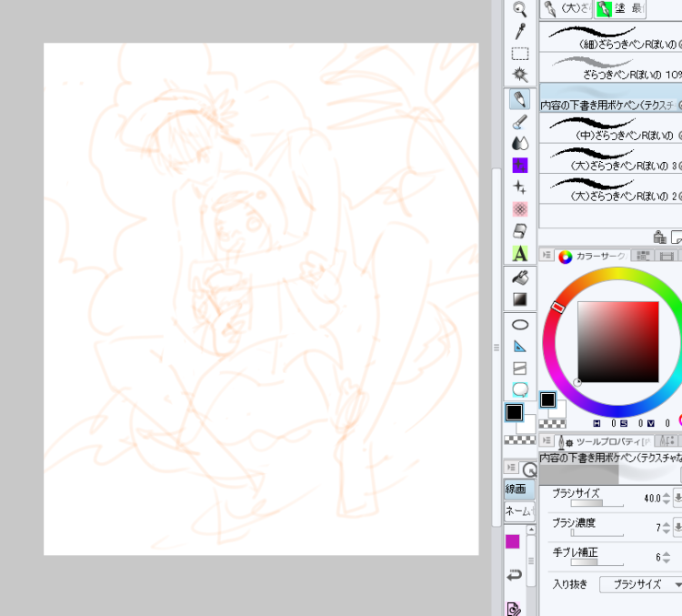Screen dimensions: 682x616
Task: Click the 手ブレ補正 stabilization slider bar
Action: coord(597,562)
